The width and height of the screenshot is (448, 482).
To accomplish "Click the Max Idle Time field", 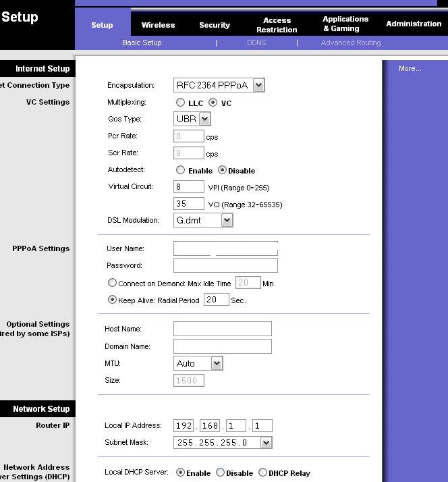I will [248, 282].
